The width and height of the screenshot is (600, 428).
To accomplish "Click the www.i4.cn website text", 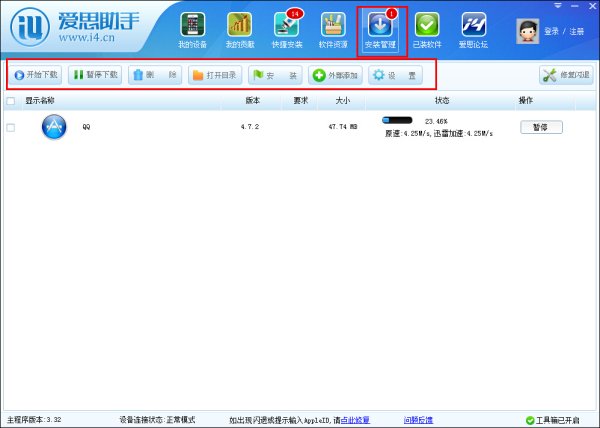I will (86, 38).
